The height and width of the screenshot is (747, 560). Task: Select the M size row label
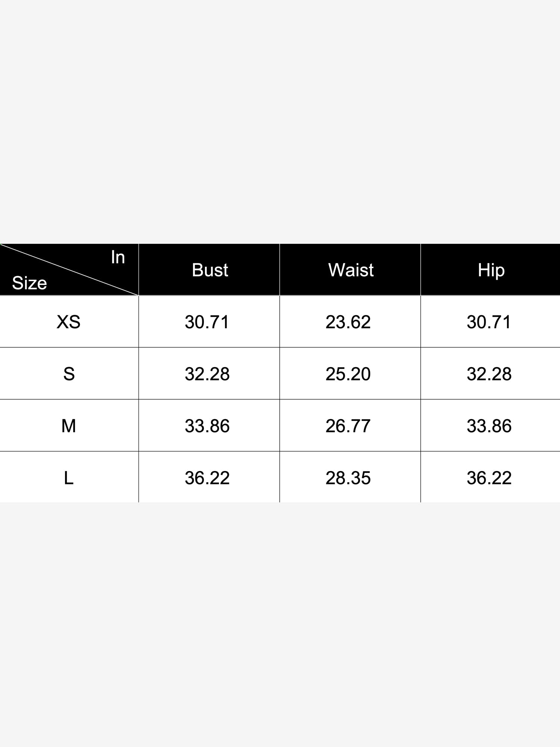[x=69, y=426]
